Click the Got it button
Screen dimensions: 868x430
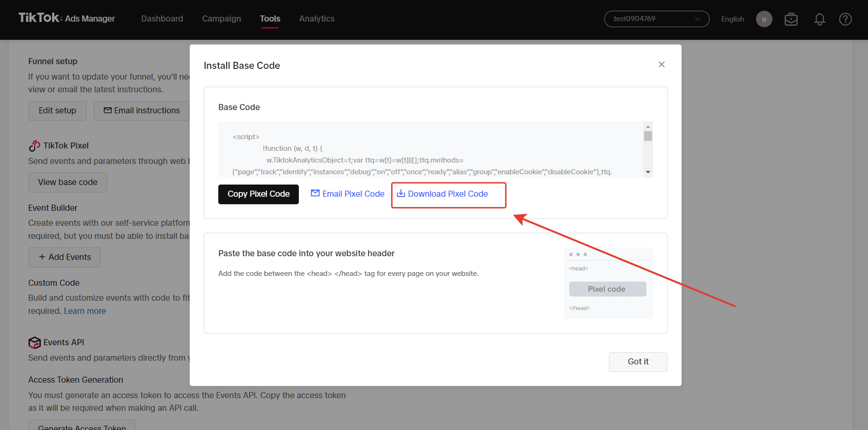638,362
